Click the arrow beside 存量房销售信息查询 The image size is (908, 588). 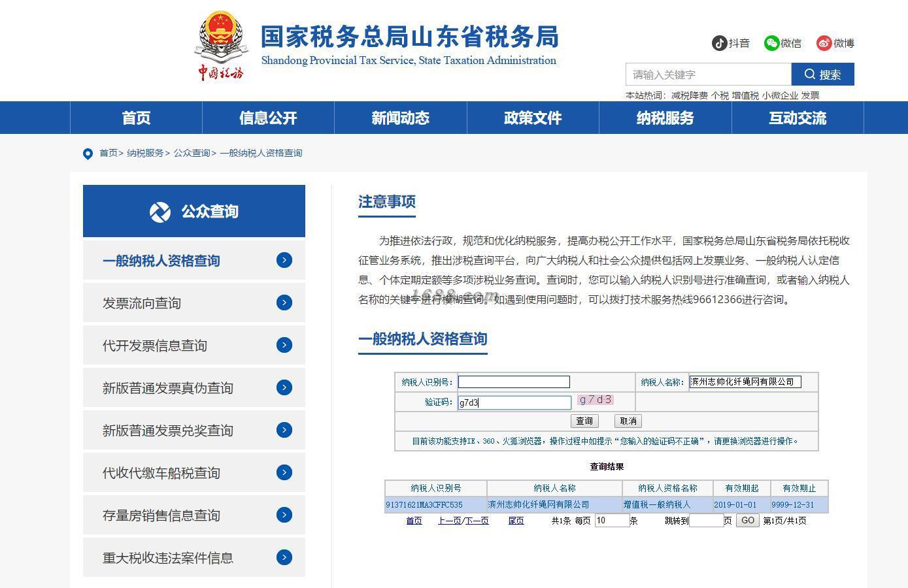click(284, 515)
